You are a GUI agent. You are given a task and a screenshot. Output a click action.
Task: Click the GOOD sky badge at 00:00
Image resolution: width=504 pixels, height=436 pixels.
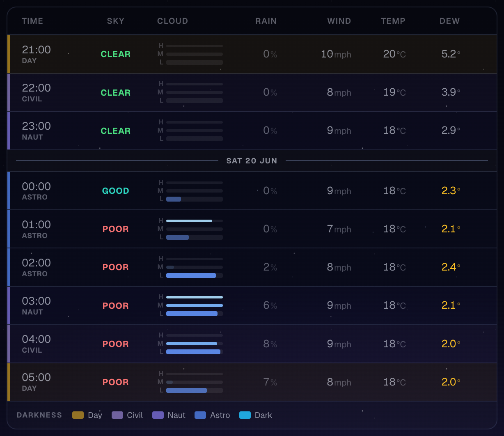tap(116, 191)
